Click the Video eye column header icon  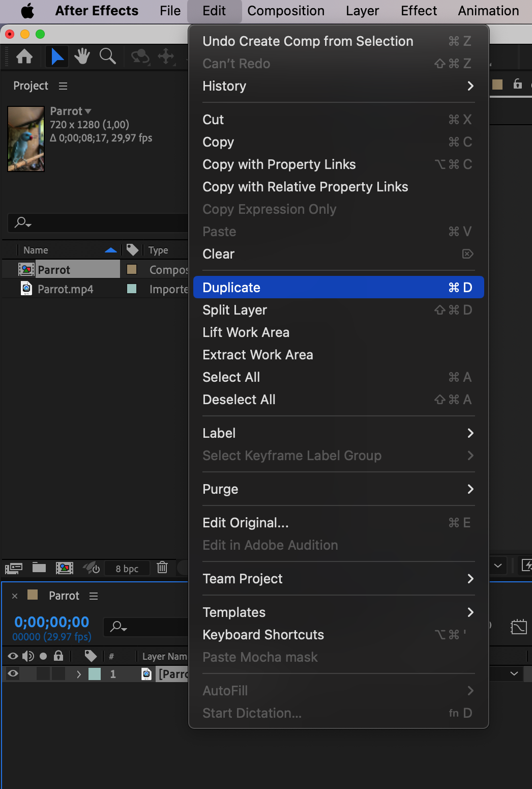pos(13,656)
